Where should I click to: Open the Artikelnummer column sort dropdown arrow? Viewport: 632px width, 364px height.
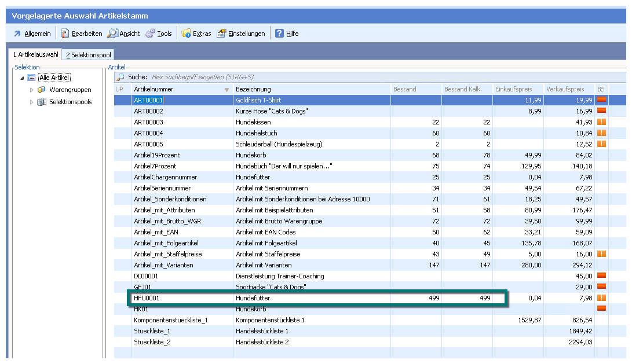point(227,90)
